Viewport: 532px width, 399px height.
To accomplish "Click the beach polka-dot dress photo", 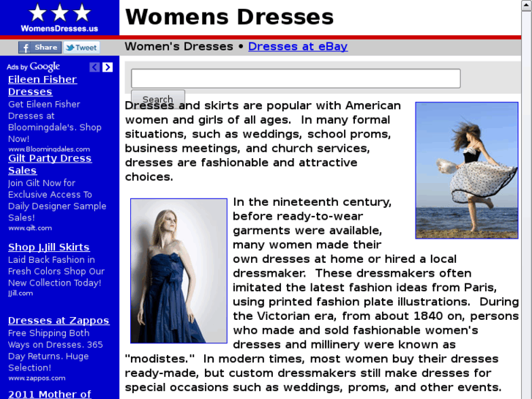I will point(467,171).
